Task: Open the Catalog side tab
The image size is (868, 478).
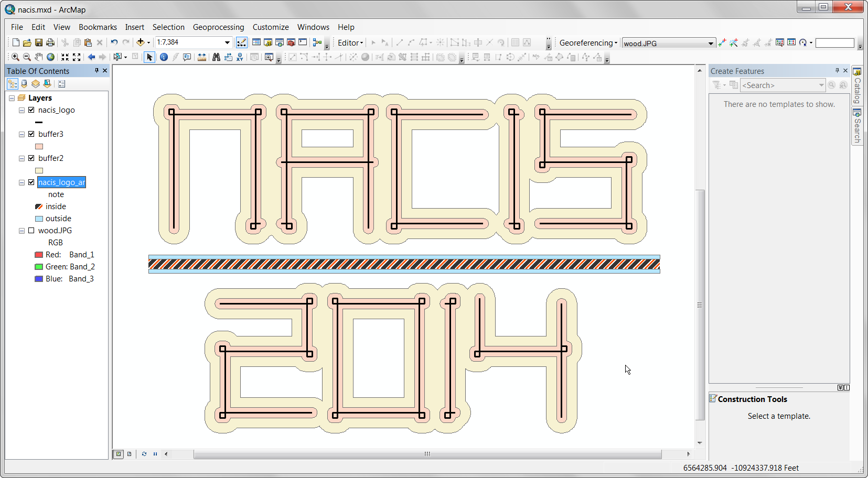Action: pos(857,86)
